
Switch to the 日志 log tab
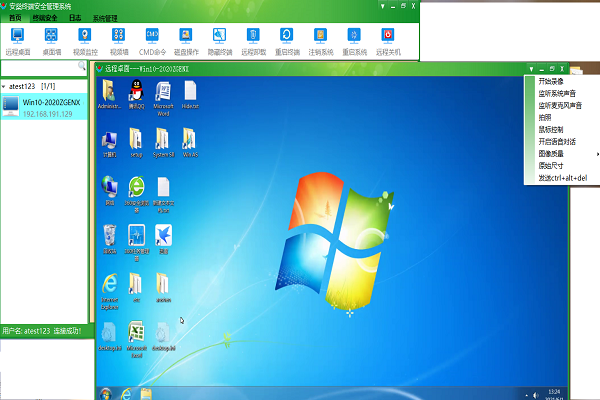tap(75, 18)
